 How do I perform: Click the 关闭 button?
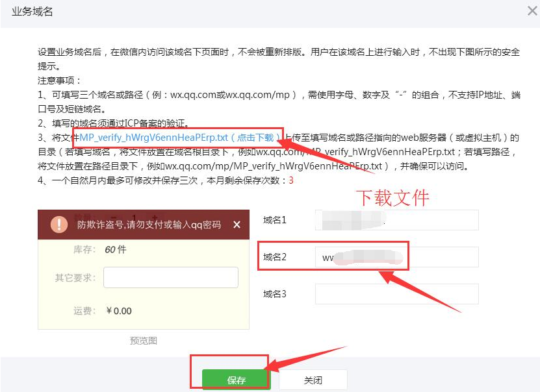[313, 380]
